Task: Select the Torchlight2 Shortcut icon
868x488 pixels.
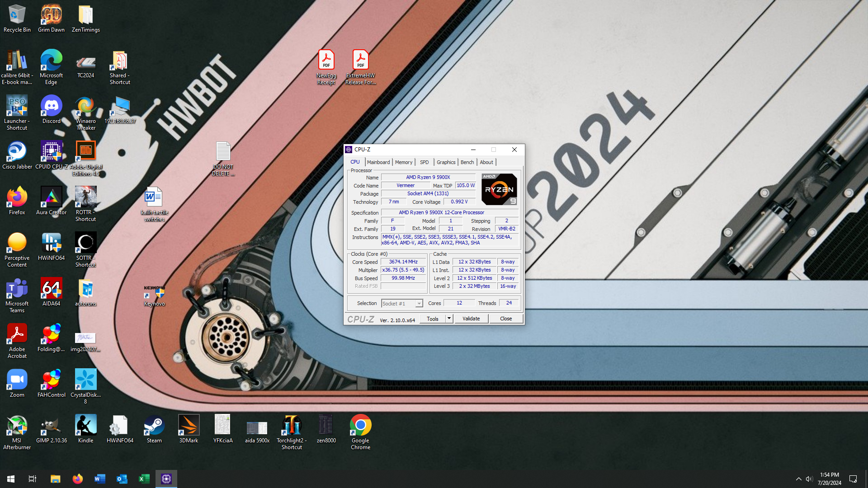Action: 292,432
